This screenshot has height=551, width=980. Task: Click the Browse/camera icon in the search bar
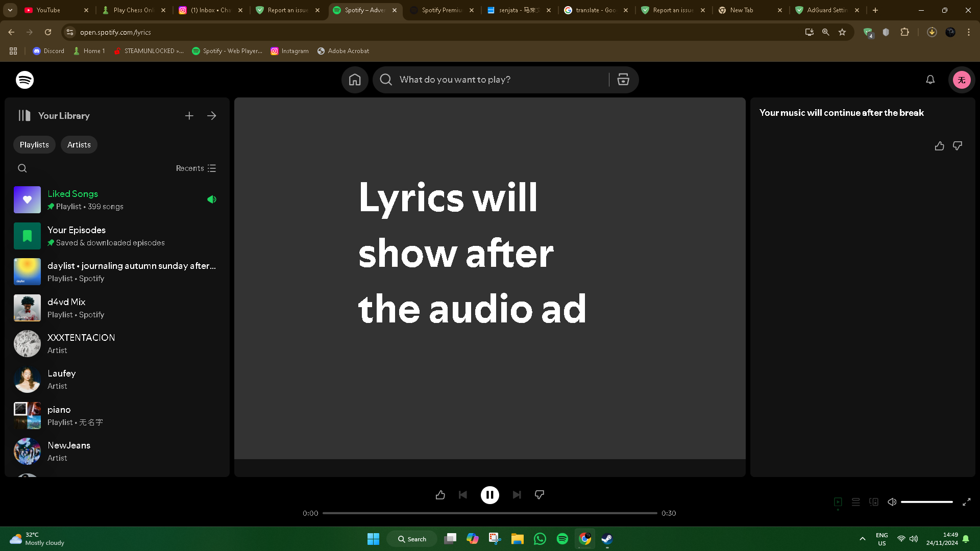623,80
